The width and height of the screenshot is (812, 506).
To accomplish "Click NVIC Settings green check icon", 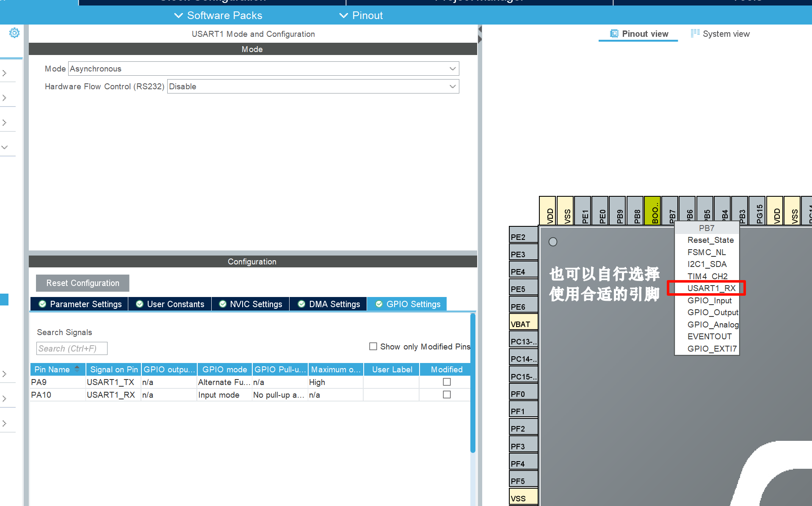I will pos(222,304).
